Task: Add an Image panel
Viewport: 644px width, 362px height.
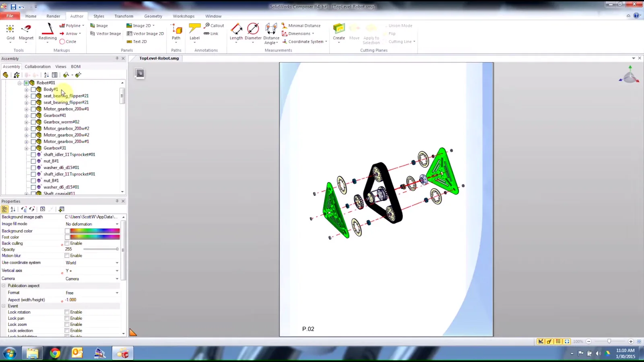Action: click(99, 25)
